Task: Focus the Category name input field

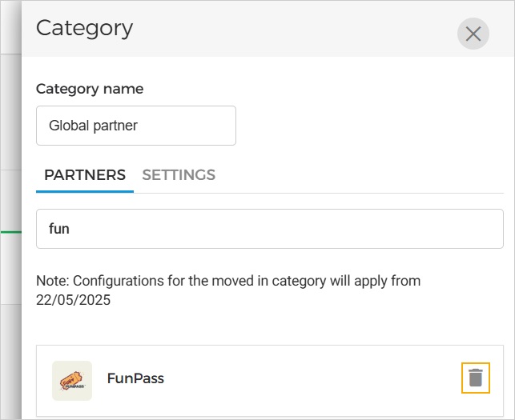Action: tap(136, 126)
